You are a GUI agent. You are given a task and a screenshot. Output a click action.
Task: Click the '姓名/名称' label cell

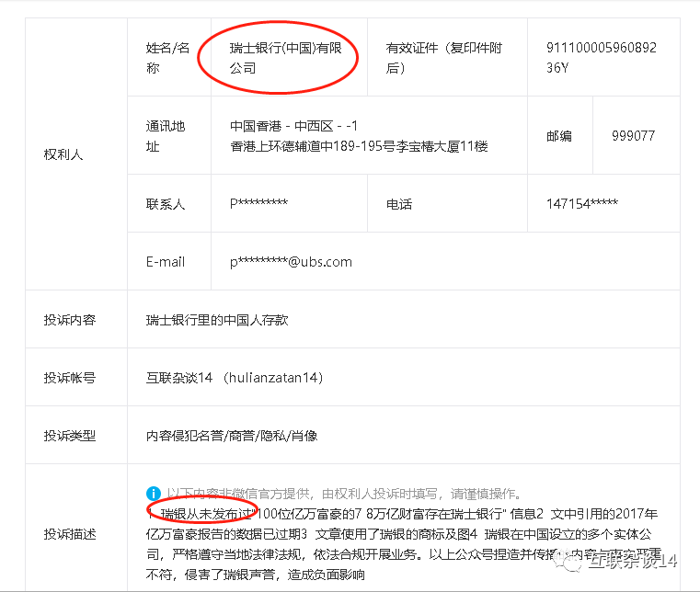point(169,57)
